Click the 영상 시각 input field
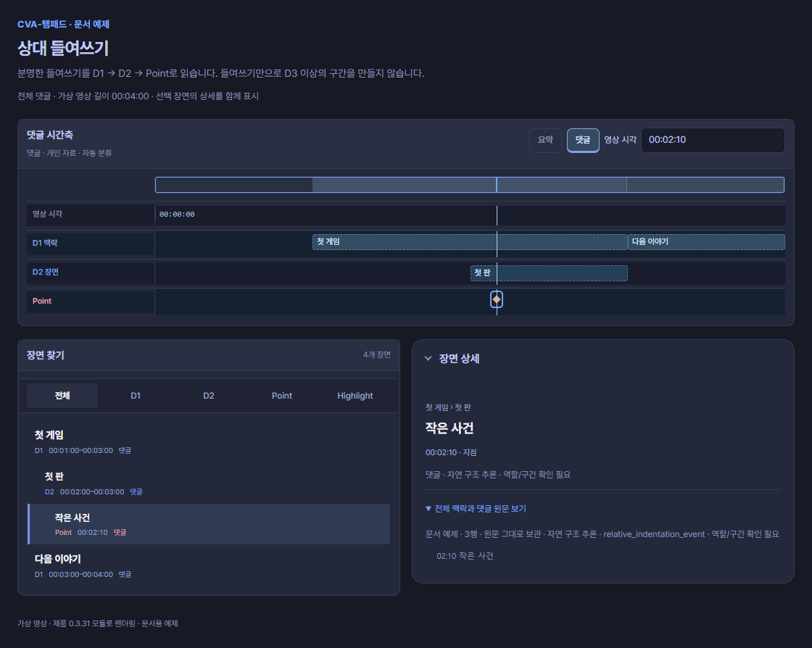The height and width of the screenshot is (648, 812). 713,140
